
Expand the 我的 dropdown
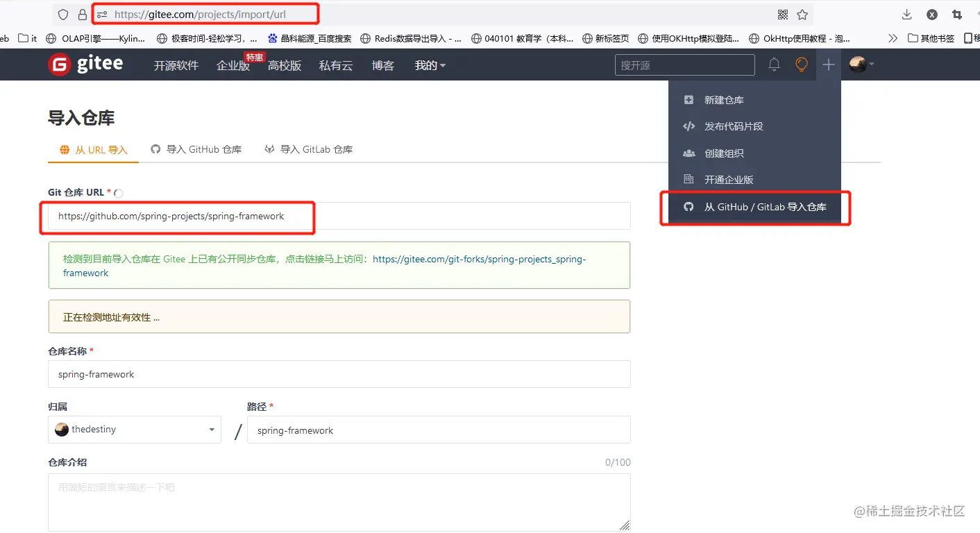(430, 65)
